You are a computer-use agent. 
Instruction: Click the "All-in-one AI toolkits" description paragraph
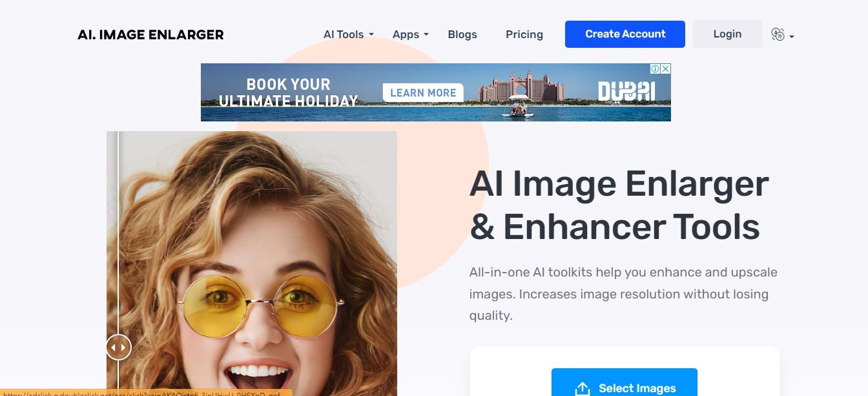pos(624,294)
